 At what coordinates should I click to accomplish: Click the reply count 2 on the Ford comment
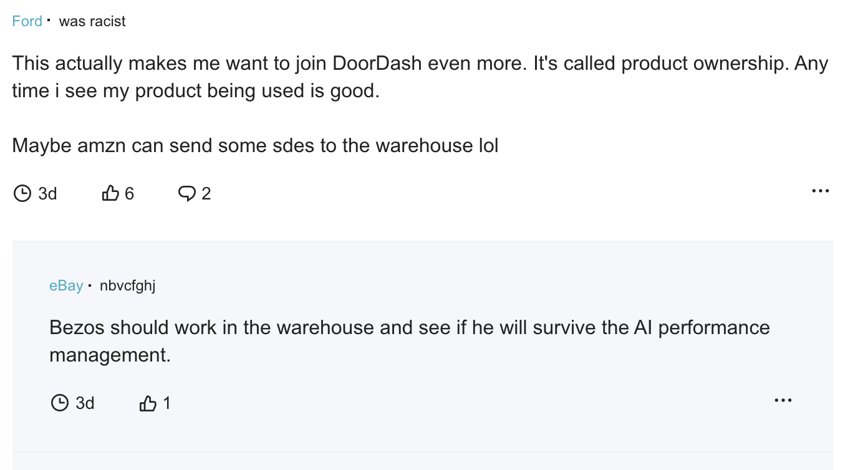[206, 194]
